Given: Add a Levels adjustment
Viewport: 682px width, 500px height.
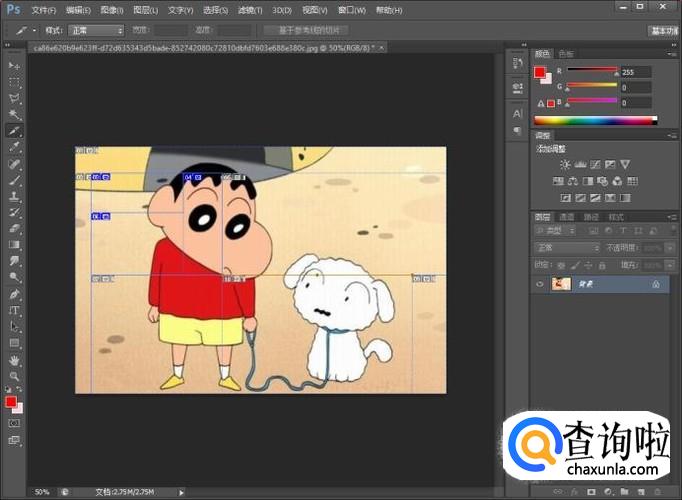Looking at the screenshot, I should point(580,164).
